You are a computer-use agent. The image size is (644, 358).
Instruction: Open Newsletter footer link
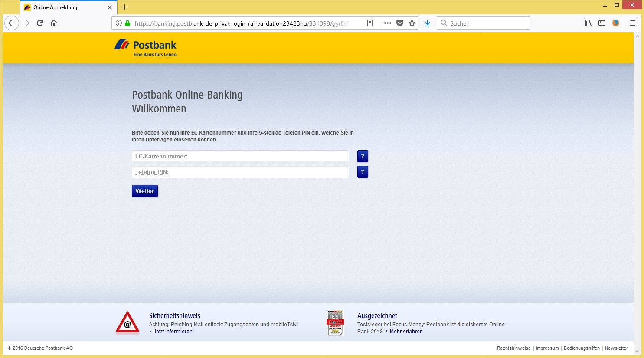616,348
